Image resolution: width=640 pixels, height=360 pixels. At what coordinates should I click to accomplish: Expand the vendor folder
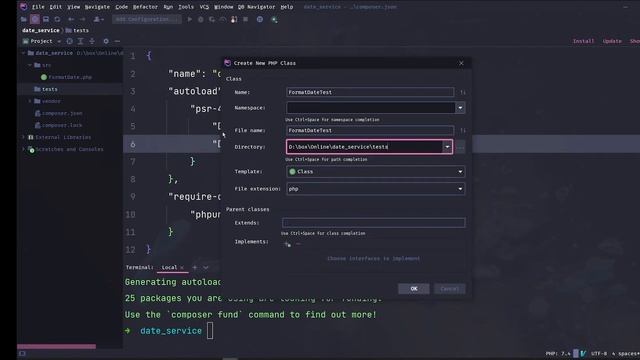click(x=30, y=101)
